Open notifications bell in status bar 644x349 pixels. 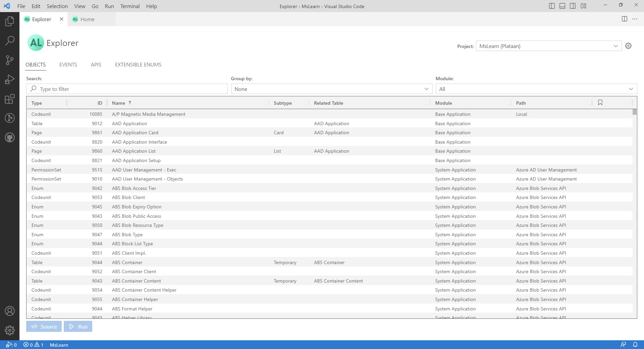tap(635, 345)
